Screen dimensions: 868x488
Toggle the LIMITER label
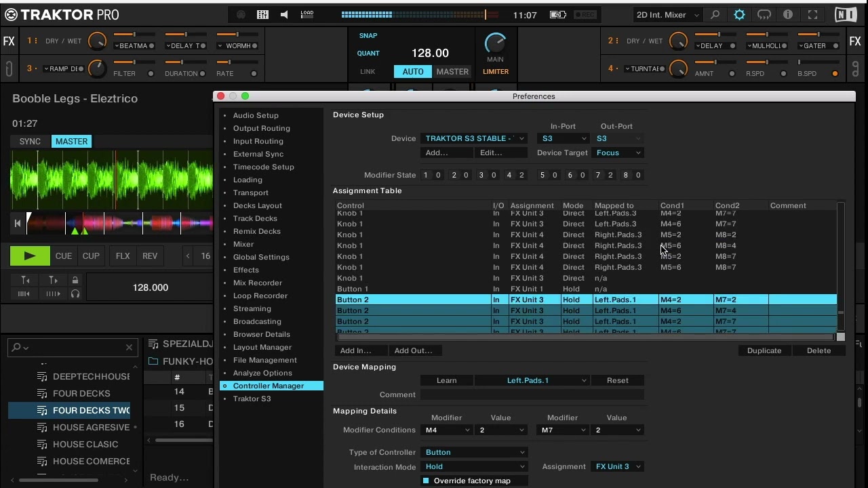point(496,72)
